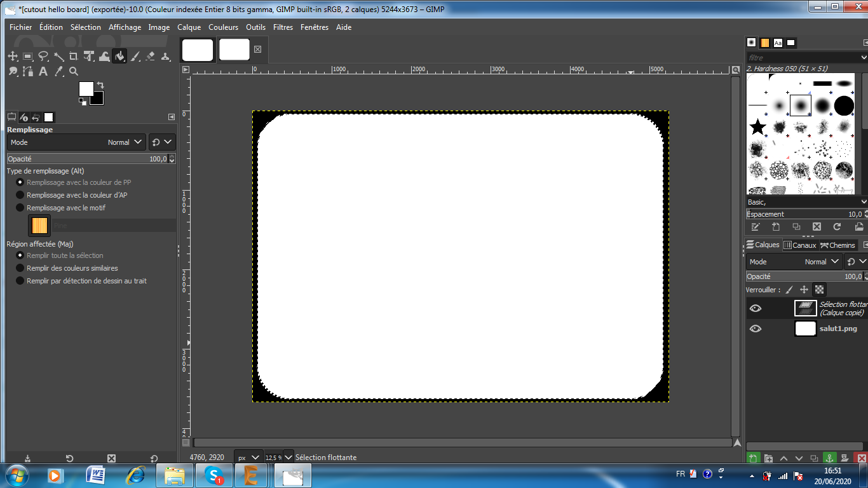Select the Unified Transform tool
Viewport: 868px width, 488px height.
coord(89,57)
